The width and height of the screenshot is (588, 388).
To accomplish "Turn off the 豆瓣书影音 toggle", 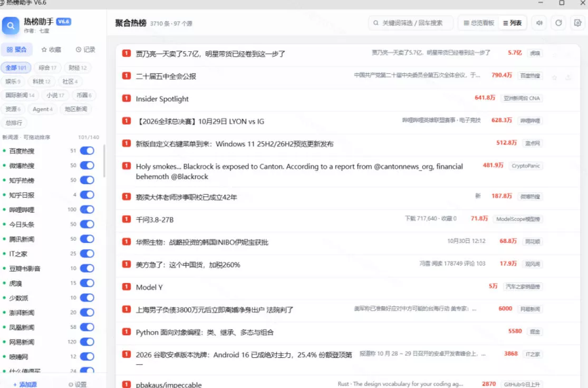I will pos(87,268).
